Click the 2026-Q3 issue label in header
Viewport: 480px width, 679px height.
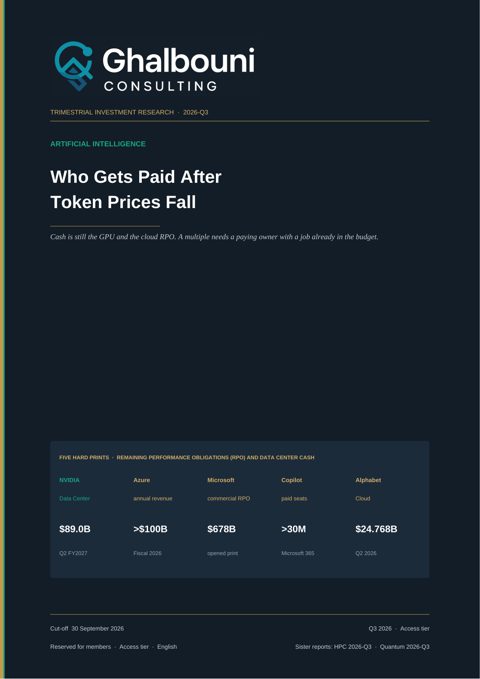195,112
